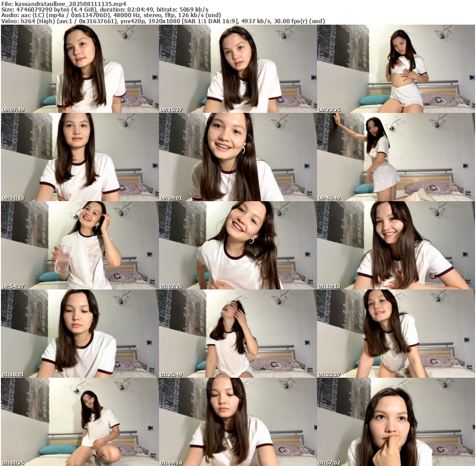The height and width of the screenshot is (466, 476).
Task: Click the 'Video: h264 (High)' info line
Action: click(x=163, y=21)
